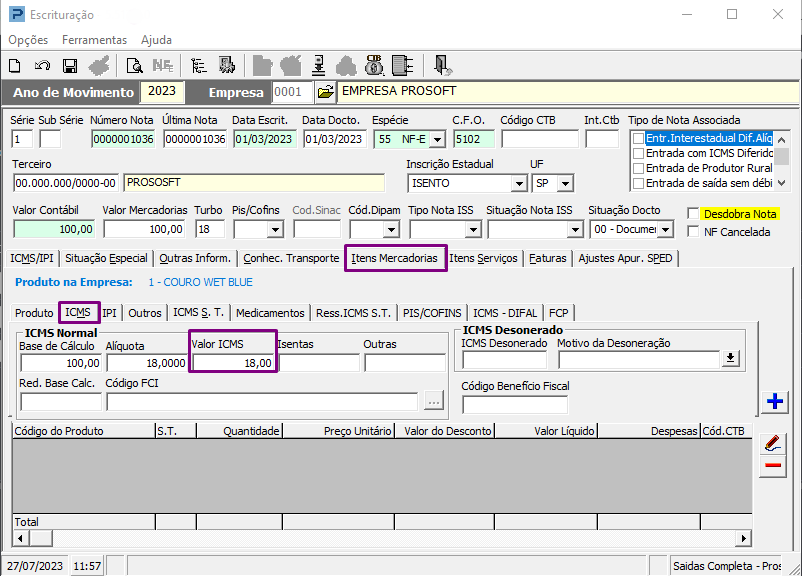The image size is (802, 576).
Task: Click the save floppy disk icon
Action: click(x=70, y=66)
